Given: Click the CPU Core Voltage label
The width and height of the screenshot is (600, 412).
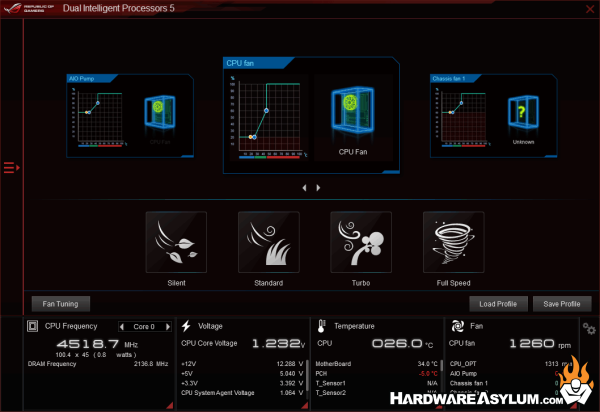Looking at the screenshot, I should click(209, 344).
